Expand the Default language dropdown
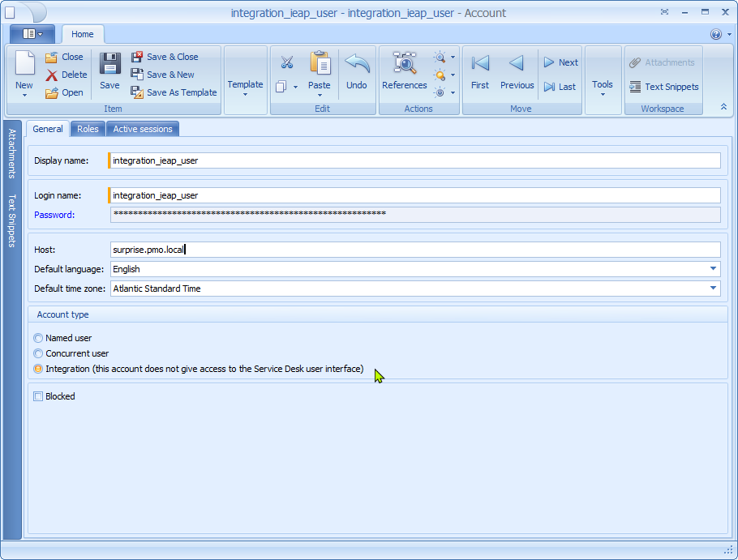Screen dimensions: 738x560 pyautogui.click(x=713, y=268)
